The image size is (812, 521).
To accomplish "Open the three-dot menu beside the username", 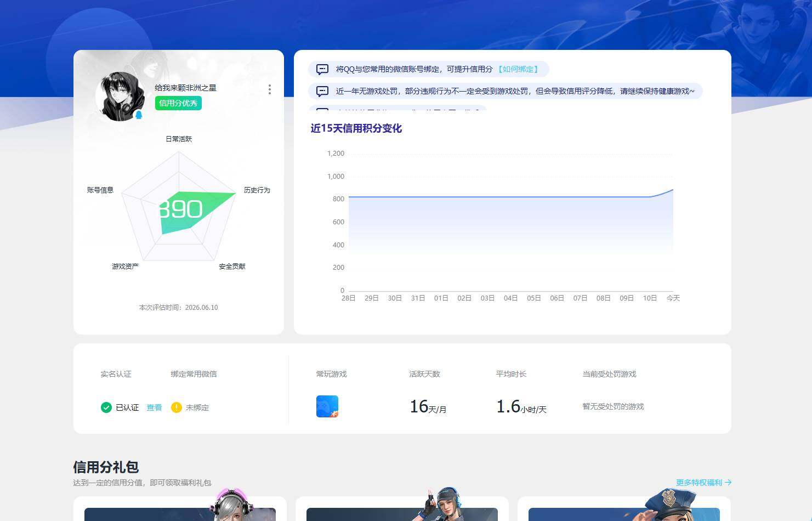I will click(x=269, y=89).
